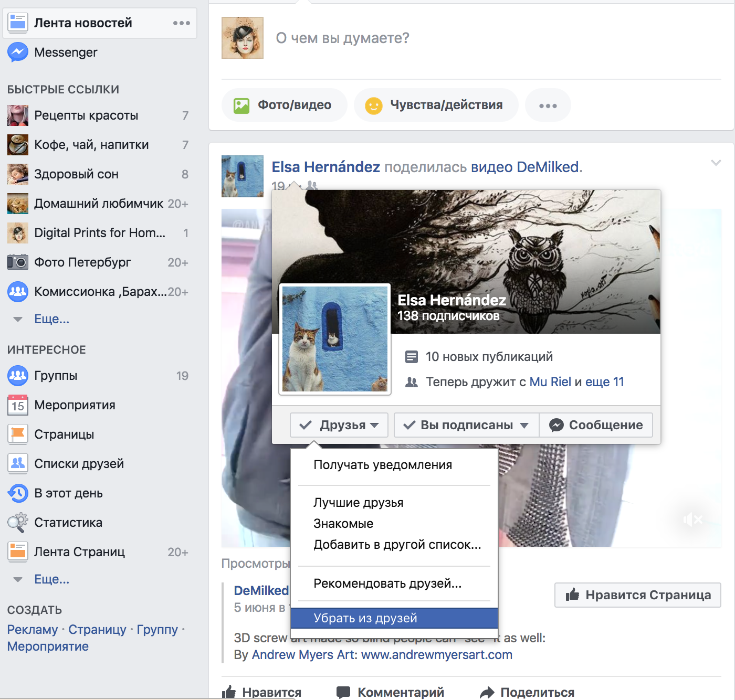Click Поделиться under the post
The height and width of the screenshot is (700, 735).
click(x=527, y=692)
